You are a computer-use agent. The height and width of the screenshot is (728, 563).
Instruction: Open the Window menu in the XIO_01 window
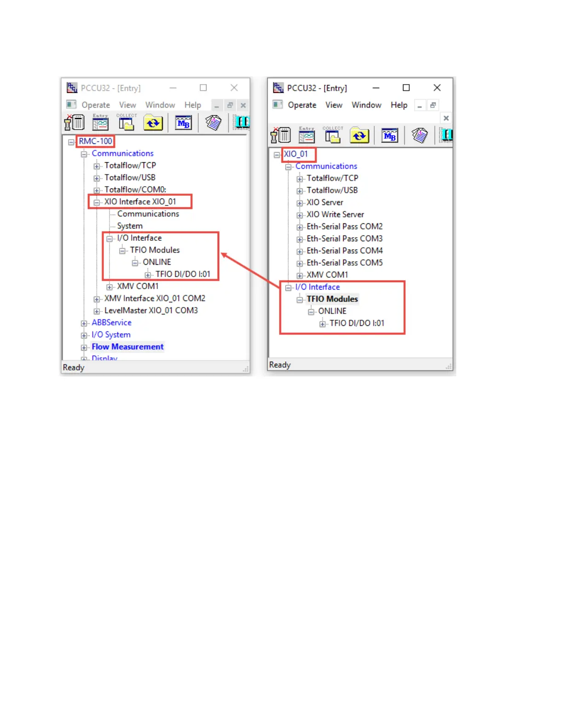tap(367, 105)
